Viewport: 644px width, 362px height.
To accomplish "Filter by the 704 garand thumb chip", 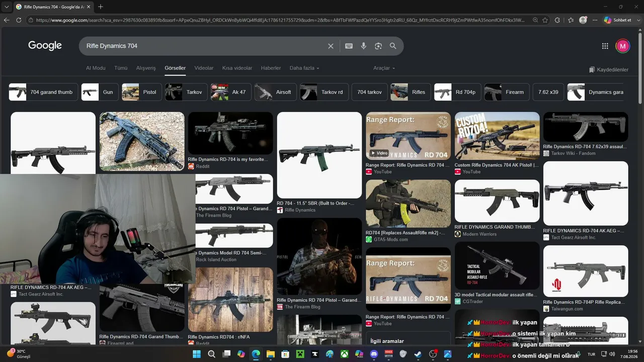I will pos(43,92).
